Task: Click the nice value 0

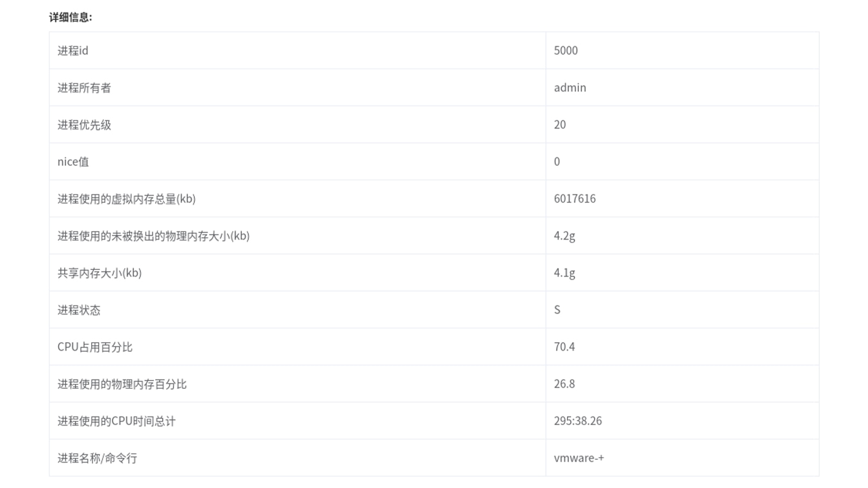Action: pyautogui.click(x=557, y=162)
